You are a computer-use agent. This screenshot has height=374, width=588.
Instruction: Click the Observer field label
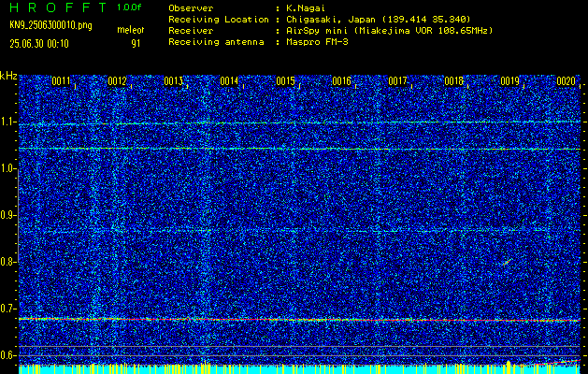[191, 8]
